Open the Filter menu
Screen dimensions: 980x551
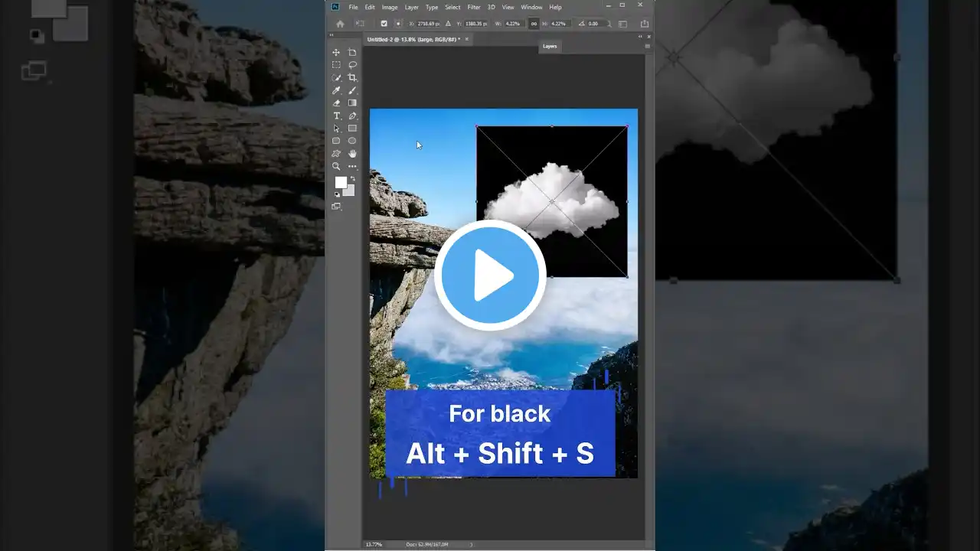pyautogui.click(x=474, y=7)
